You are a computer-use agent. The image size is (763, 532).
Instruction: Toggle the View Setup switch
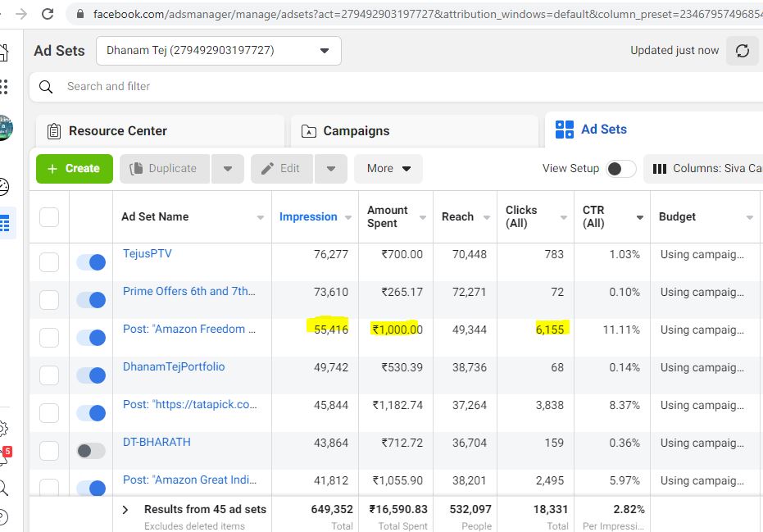(x=621, y=169)
